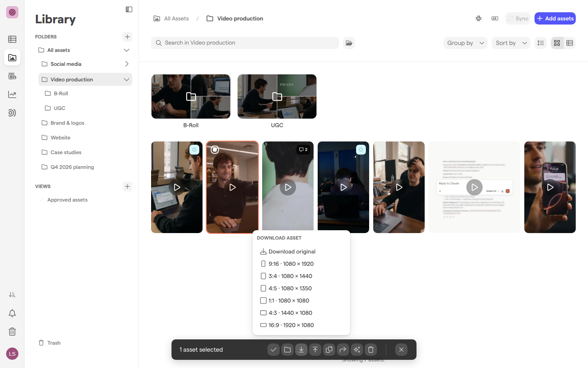Go to All Assets breadcrumb
Viewport: 588px width, 368px height.
171,18
